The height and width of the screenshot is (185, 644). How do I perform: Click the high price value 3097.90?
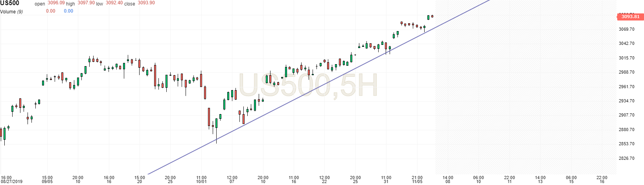tap(86, 3)
